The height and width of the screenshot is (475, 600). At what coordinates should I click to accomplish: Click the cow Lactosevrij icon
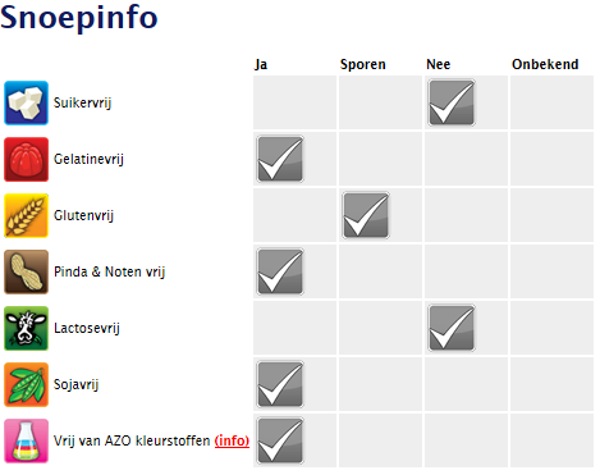(x=26, y=327)
